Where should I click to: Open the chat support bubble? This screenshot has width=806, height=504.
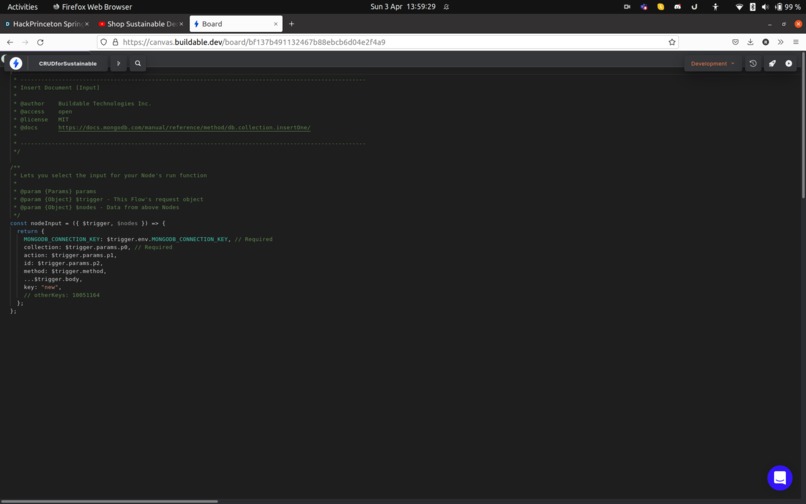click(780, 478)
